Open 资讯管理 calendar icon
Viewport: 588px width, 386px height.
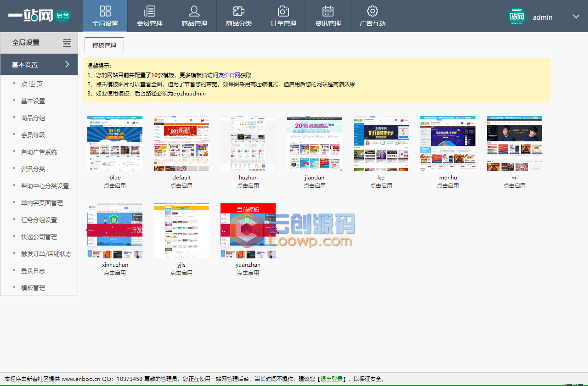pos(328,11)
